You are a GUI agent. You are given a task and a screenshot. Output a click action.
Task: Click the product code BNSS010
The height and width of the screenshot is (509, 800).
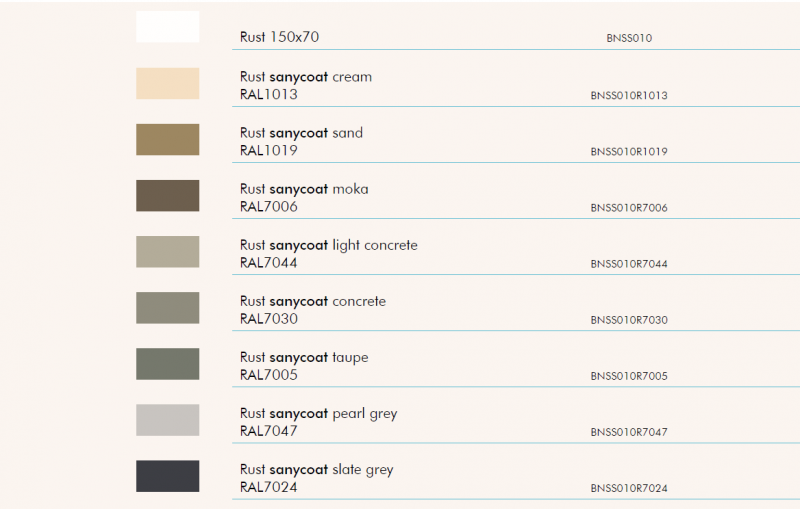tap(629, 38)
